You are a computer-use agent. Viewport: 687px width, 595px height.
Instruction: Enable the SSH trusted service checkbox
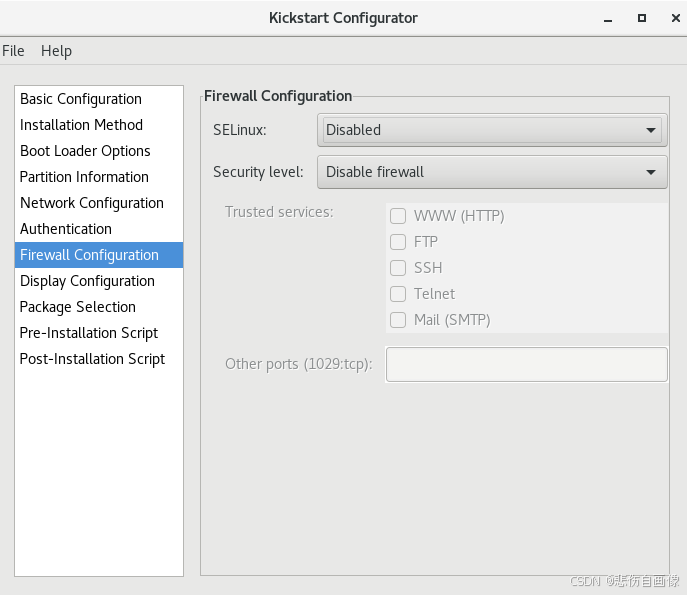click(398, 268)
